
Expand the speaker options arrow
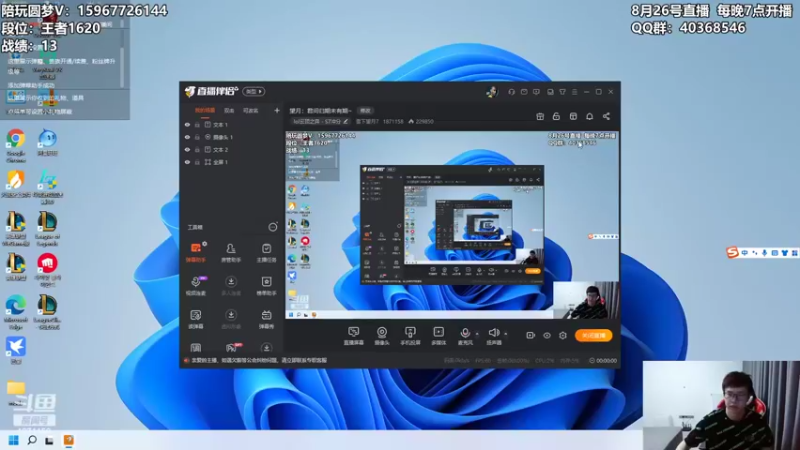point(506,334)
